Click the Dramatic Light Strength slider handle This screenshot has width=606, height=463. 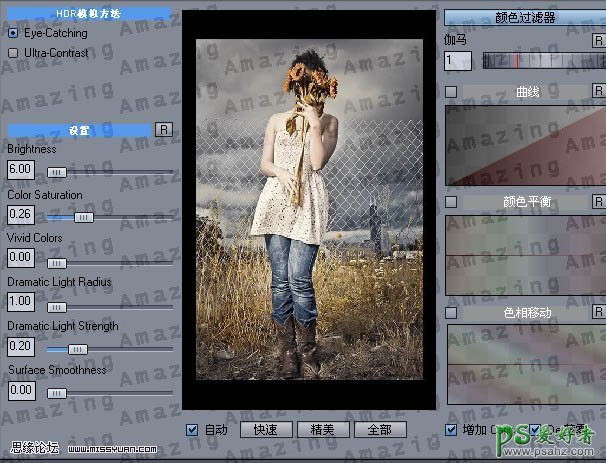coord(75,348)
